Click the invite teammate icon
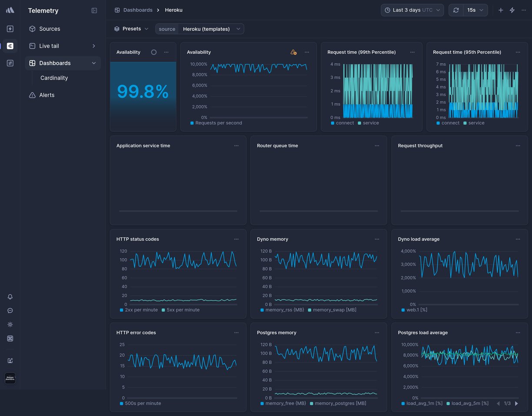The height and width of the screenshot is (416, 532). (x=10, y=361)
